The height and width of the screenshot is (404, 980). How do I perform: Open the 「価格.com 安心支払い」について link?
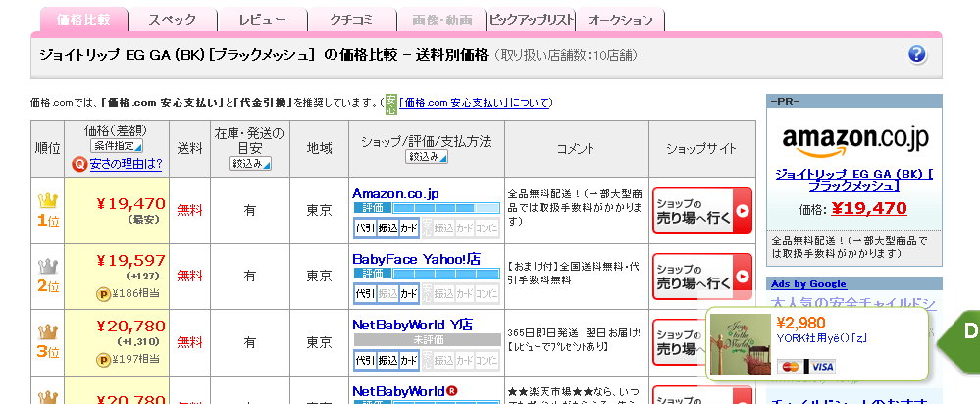tap(475, 103)
